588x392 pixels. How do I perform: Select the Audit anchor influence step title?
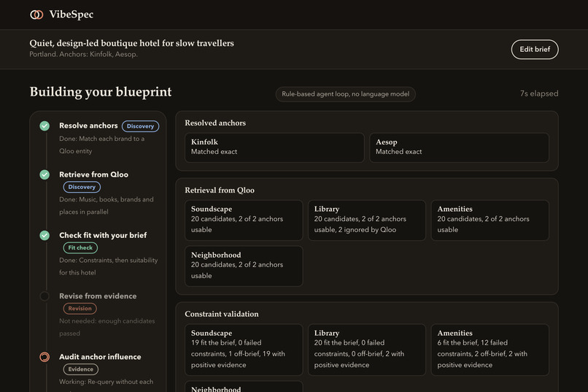[100, 357]
